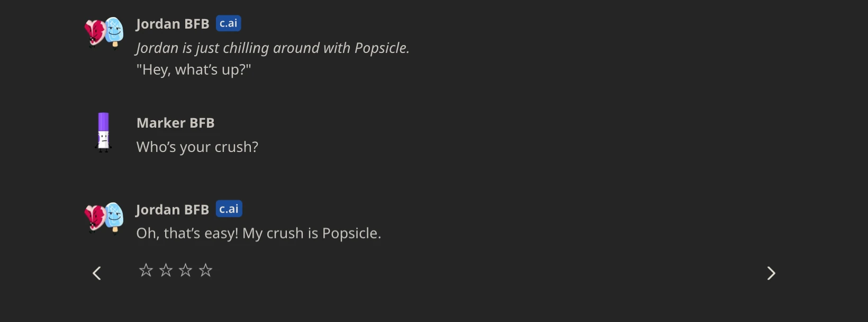The width and height of the screenshot is (868, 322).
Task: Click the c.ai badge on the crush reply
Action: [x=229, y=209]
